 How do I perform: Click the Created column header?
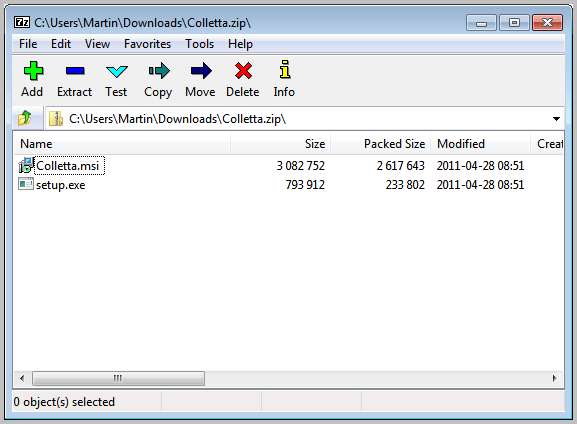coord(547,144)
